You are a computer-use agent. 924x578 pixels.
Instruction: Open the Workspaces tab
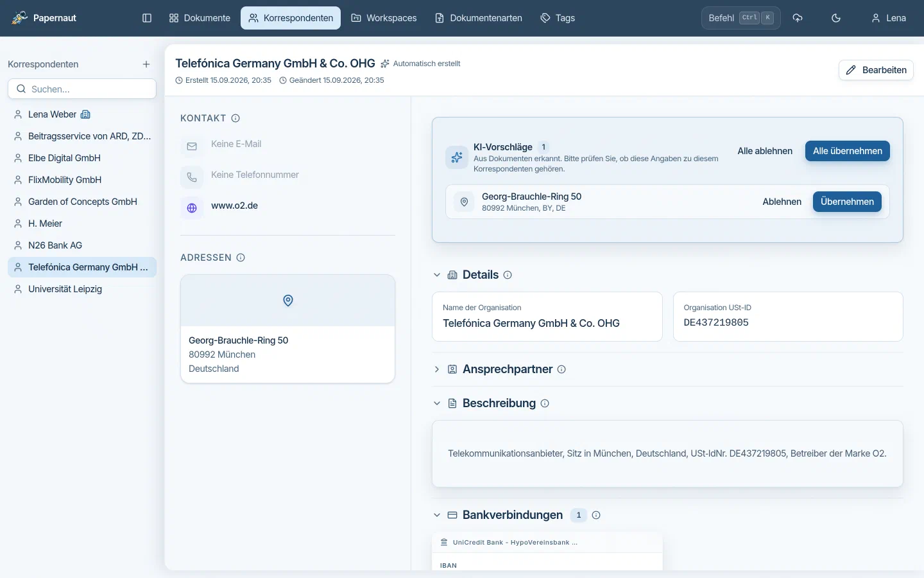384,18
